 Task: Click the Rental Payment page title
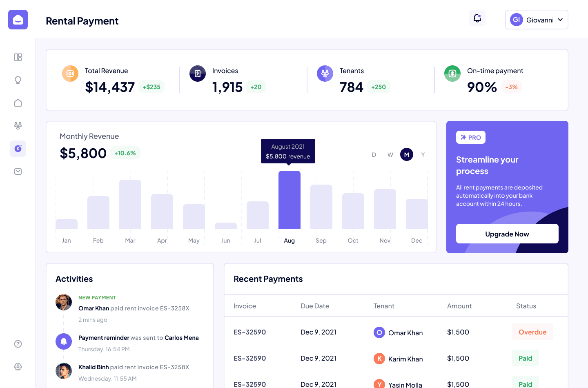pos(82,21)
